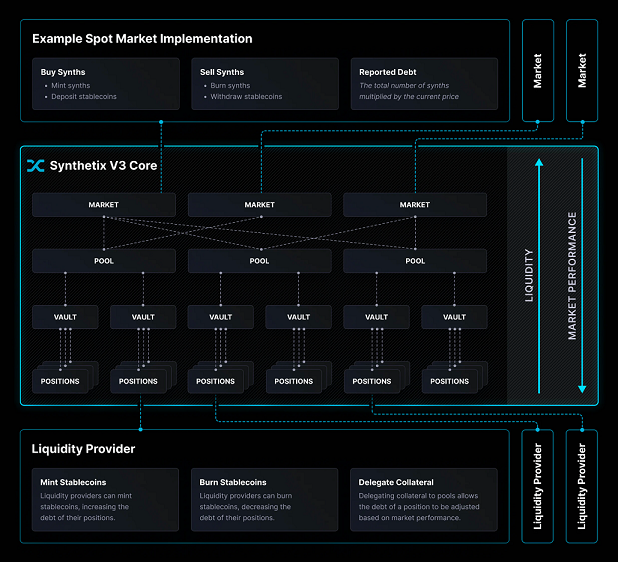Click the "Withdraw stablecoins" bullet
Viewport: 618px width, 562px height.
click(246, 97)
